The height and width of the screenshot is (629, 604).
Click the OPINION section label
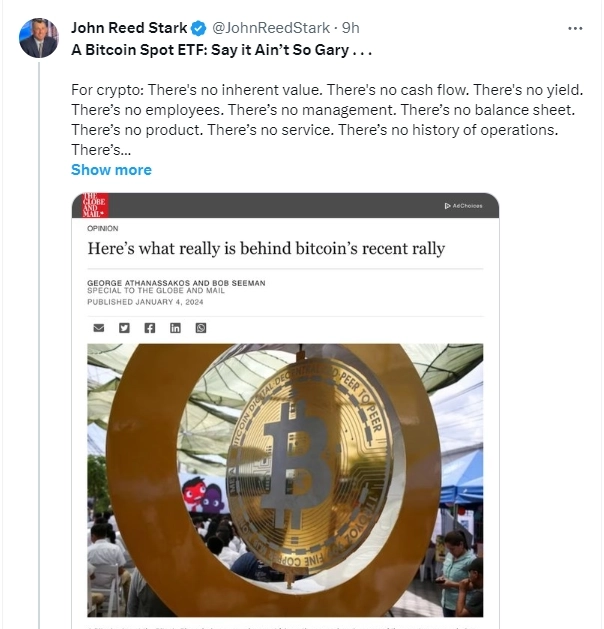tap(103, 229)
